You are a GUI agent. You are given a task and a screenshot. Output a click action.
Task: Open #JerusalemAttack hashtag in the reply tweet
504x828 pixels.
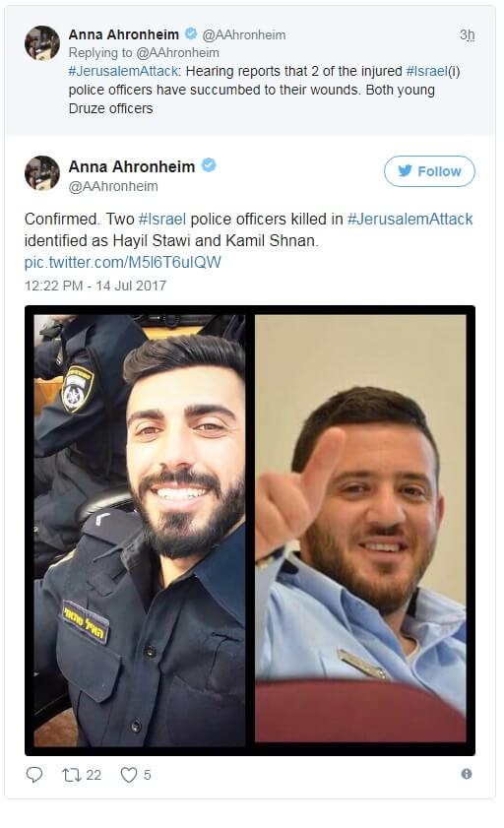(x=123, y=71)
